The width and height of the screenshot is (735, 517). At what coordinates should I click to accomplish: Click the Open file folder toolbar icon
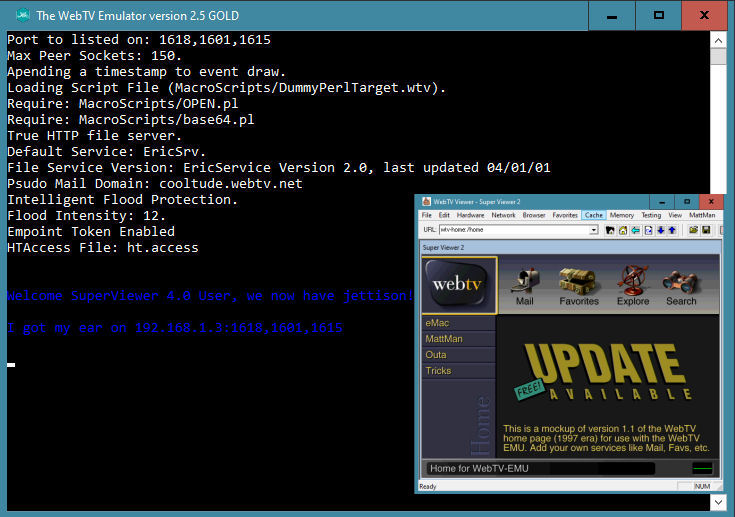point(693,230)
